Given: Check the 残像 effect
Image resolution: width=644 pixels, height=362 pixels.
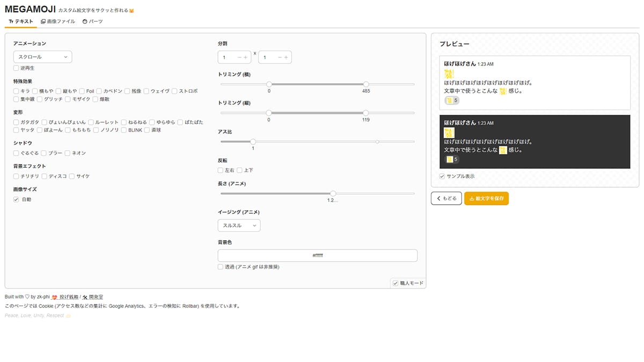Looking at the screenshot, I should point(127,91).
